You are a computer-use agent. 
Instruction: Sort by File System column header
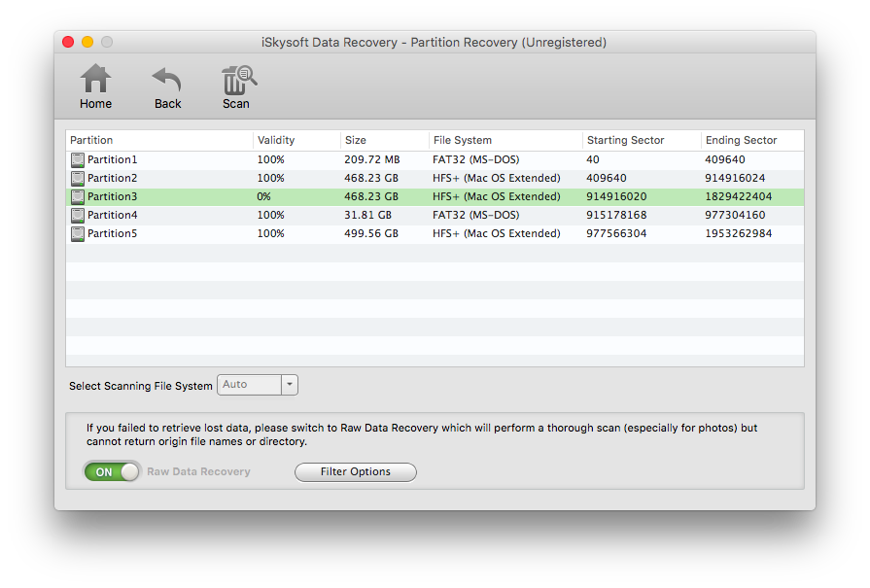(505, 140)
